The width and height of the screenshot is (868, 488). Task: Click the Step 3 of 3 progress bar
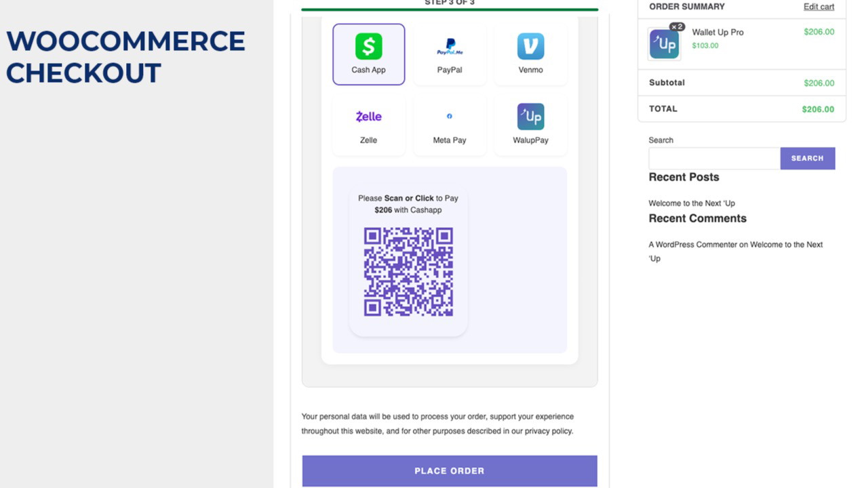[450, 9]
